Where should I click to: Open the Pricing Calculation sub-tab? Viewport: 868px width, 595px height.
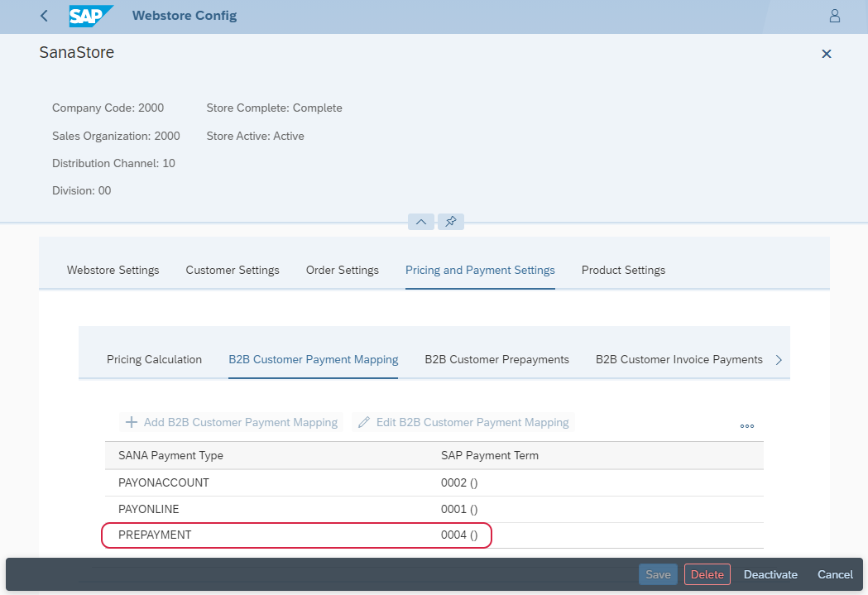point(155,360)
